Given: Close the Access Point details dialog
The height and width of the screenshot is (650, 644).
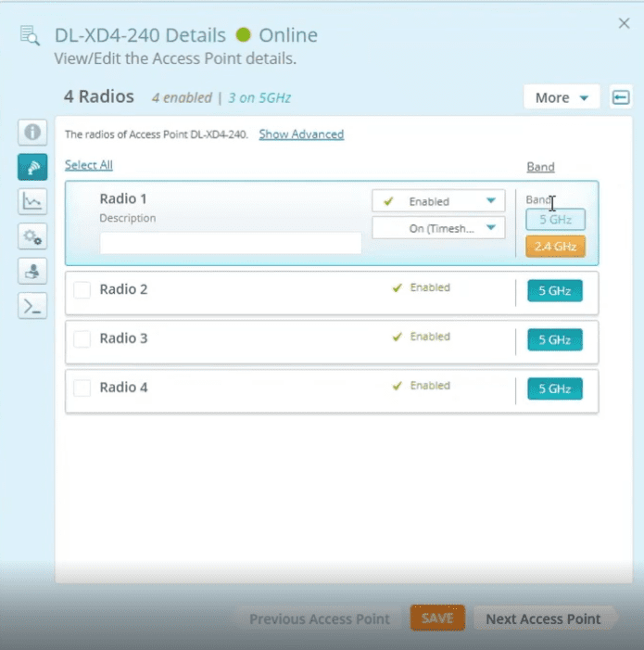Looking at the screenshot, I should pos(624,24).
